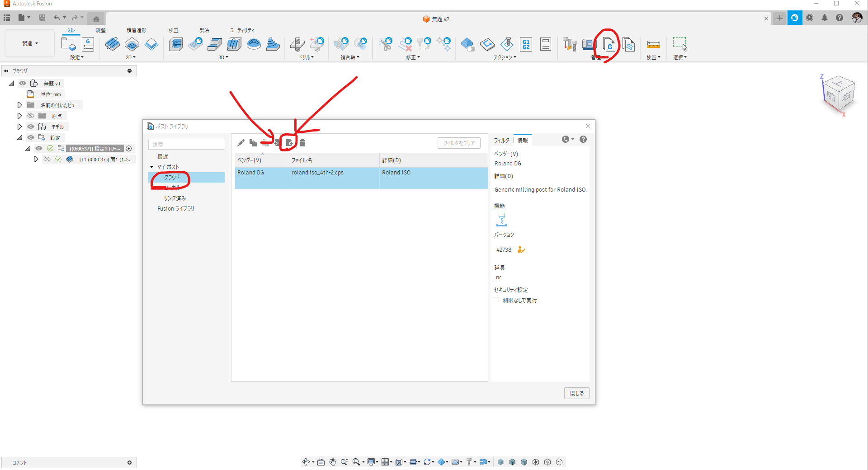Select the 3D Adaptive Clearing icon
Viewport: 868px width, 470px height.
176,44
